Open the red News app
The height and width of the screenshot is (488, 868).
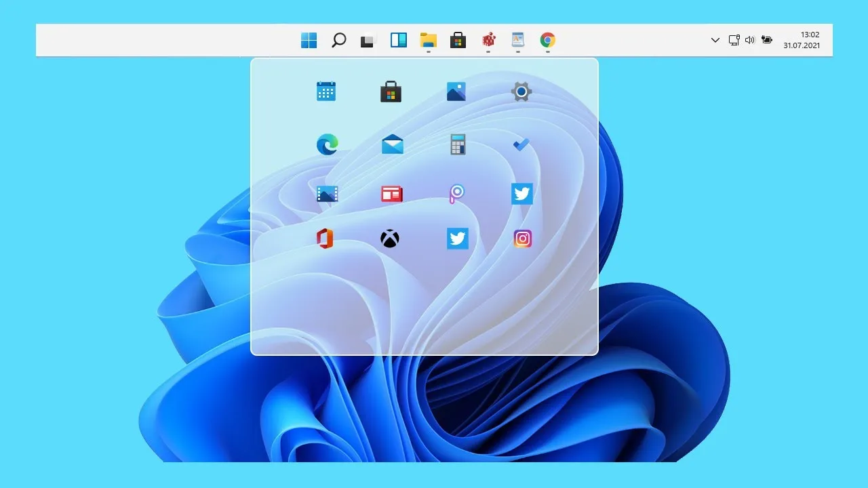click(x=392, y=195)
